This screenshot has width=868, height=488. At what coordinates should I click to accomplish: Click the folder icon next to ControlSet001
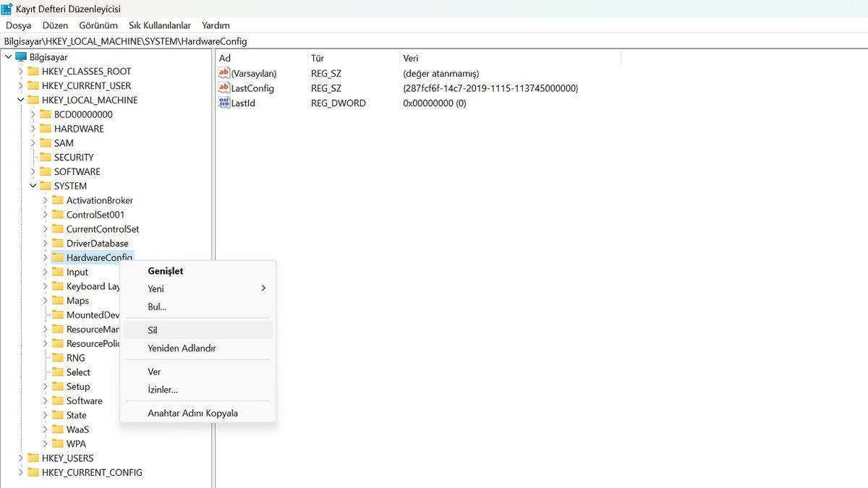(59, 214)
